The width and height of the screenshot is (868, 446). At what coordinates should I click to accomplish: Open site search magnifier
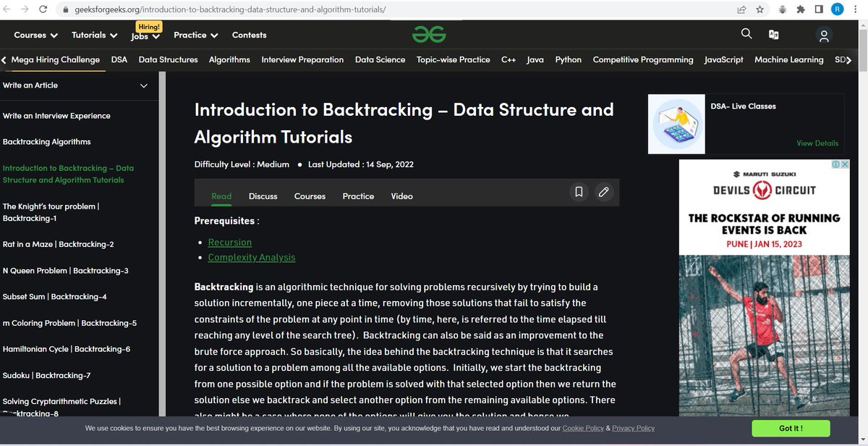[x=746, y=33]
